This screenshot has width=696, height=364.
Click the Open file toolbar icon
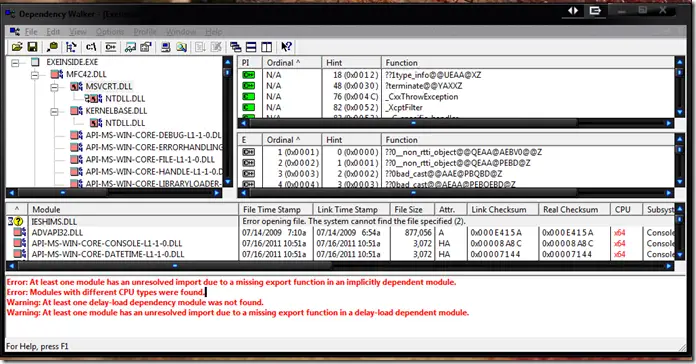click(x=17, y=47)
